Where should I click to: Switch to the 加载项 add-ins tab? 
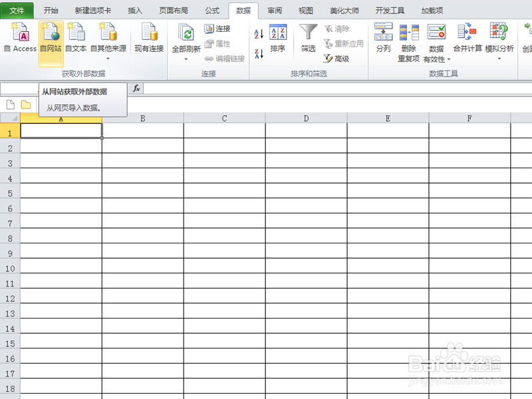[432, 11]
